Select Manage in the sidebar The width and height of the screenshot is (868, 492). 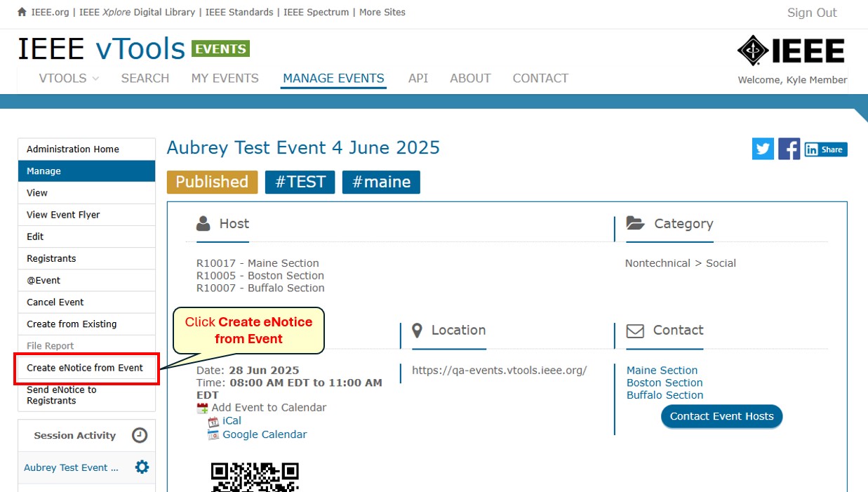(x=86, y=171)
